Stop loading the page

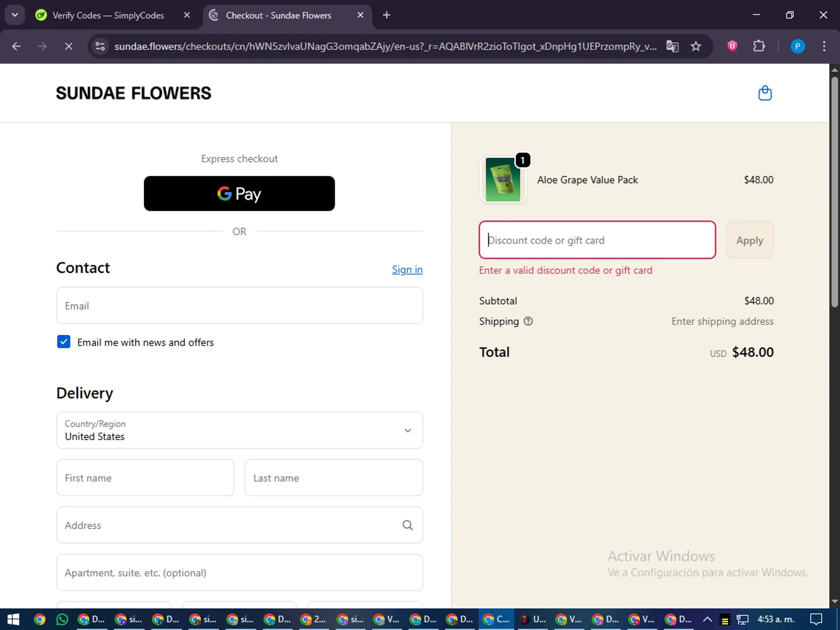[68, 46]
